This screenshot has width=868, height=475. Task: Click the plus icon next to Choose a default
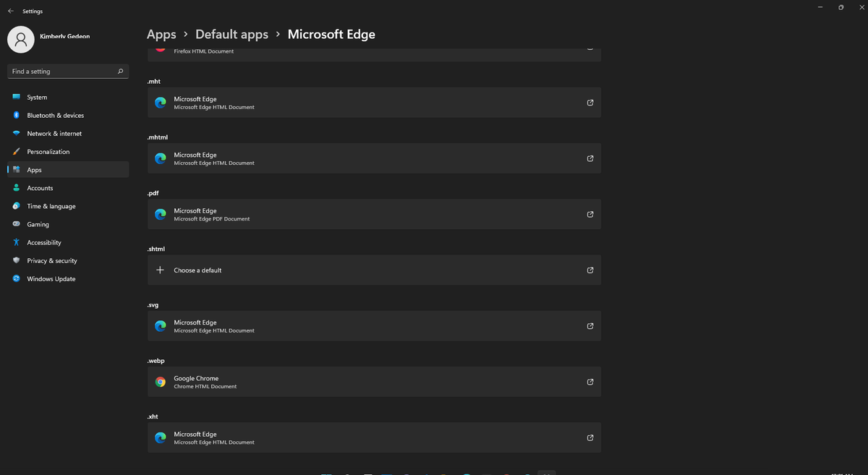pyautogui.click(x=161, y=270)
